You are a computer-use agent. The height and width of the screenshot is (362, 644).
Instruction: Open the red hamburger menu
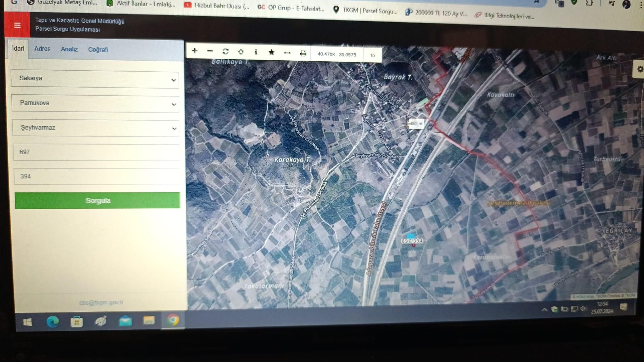(x=17, y=25)
